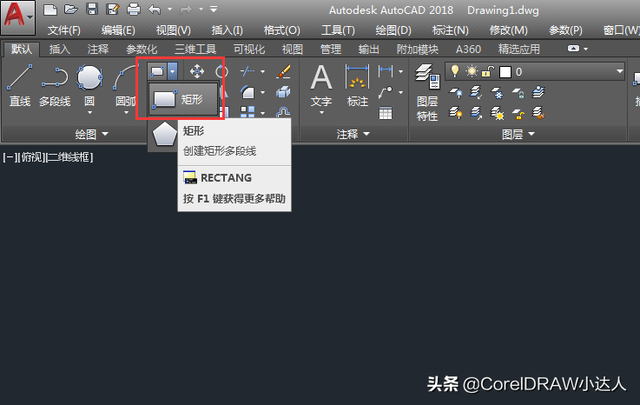Expand the 注释 panel arrow
The image size is (640, 405).
click(x=366, y=134)
